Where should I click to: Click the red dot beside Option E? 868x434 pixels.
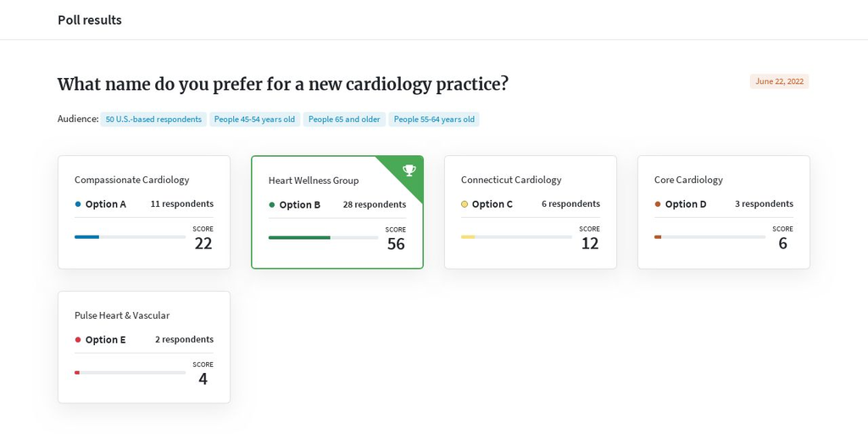coord(77,339)
